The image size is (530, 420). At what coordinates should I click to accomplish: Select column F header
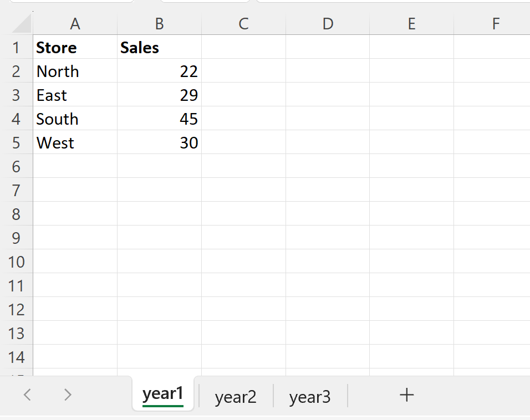point(495,24)
